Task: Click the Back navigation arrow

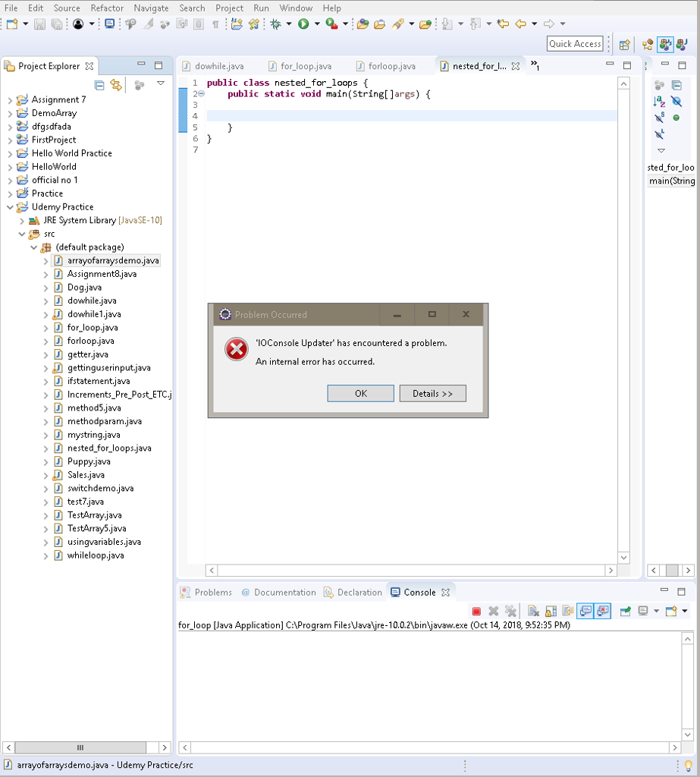Action: [520, 24]
